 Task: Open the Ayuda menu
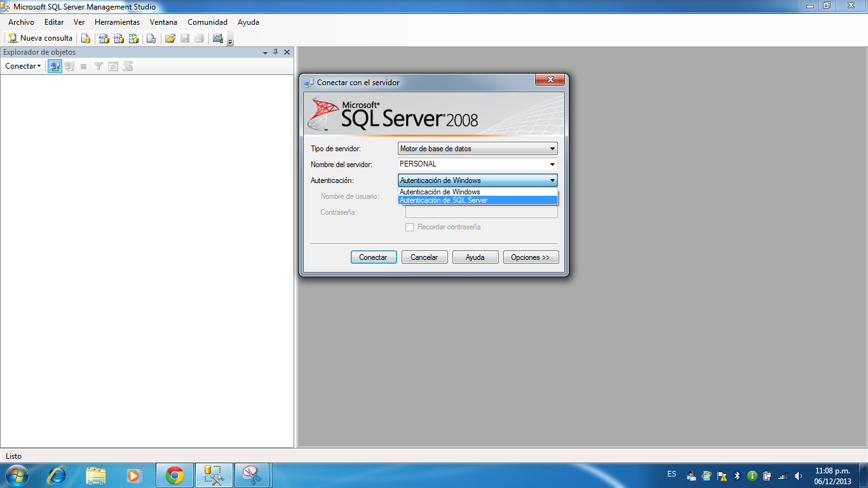248,22
